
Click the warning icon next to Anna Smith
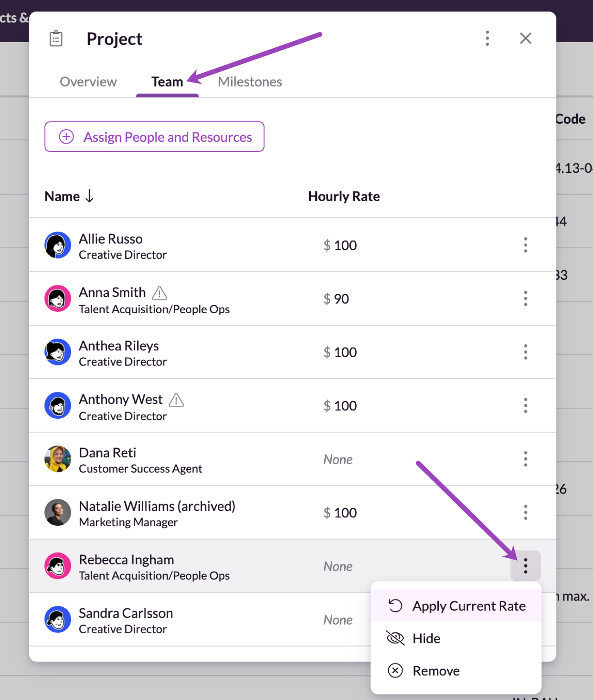(160, 293)
